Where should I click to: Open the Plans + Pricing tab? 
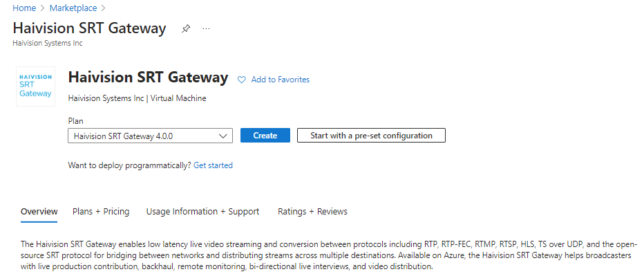pyautogui.click(x=101, y=212)
